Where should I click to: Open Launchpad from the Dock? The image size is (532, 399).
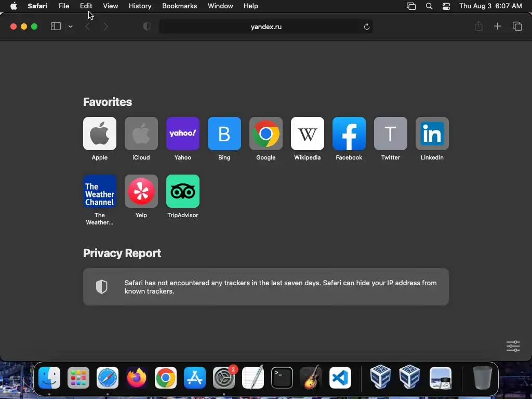[78, 378]
